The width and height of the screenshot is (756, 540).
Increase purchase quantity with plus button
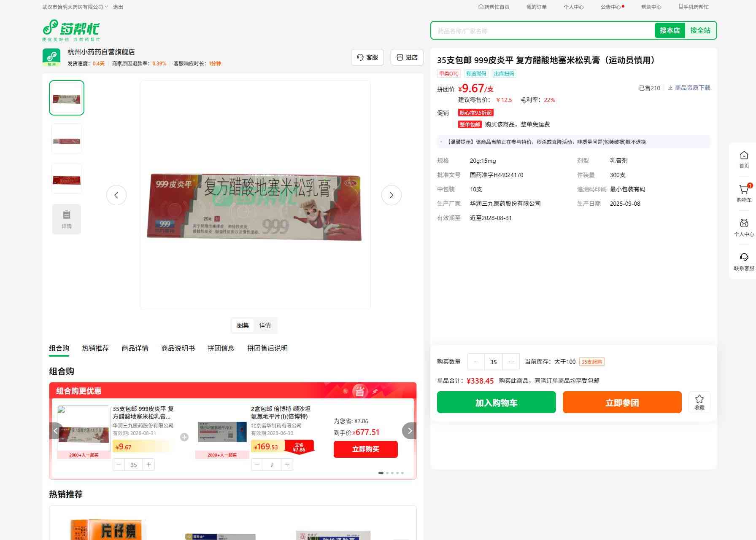coord(511,362)
